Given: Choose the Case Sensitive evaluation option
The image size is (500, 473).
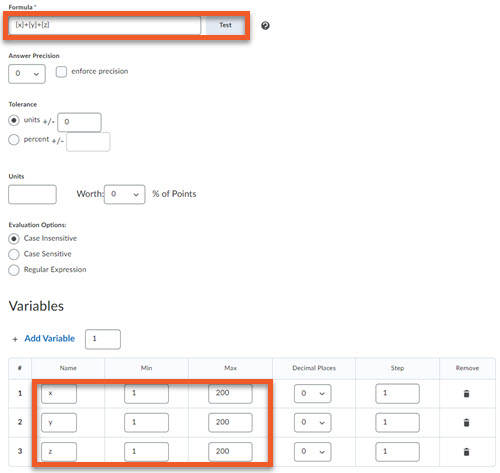Looking at the screenshot, I should (14, 254).
